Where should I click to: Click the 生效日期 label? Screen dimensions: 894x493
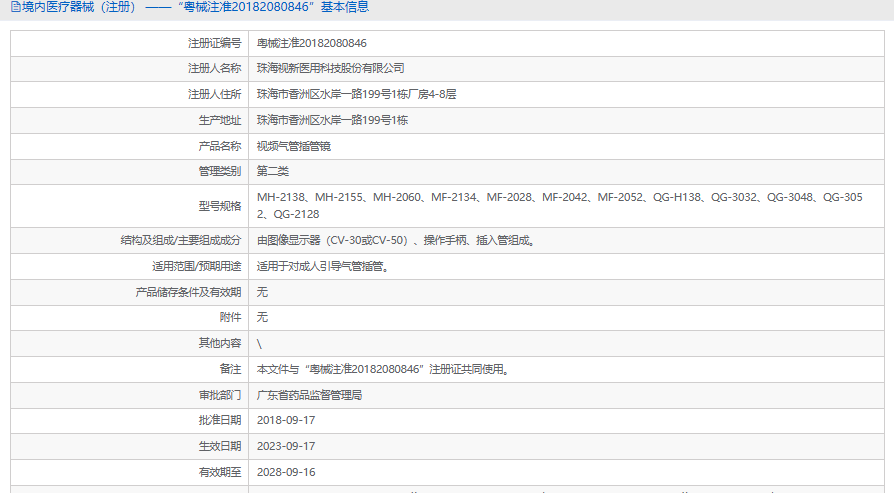[x=220, y=446]
